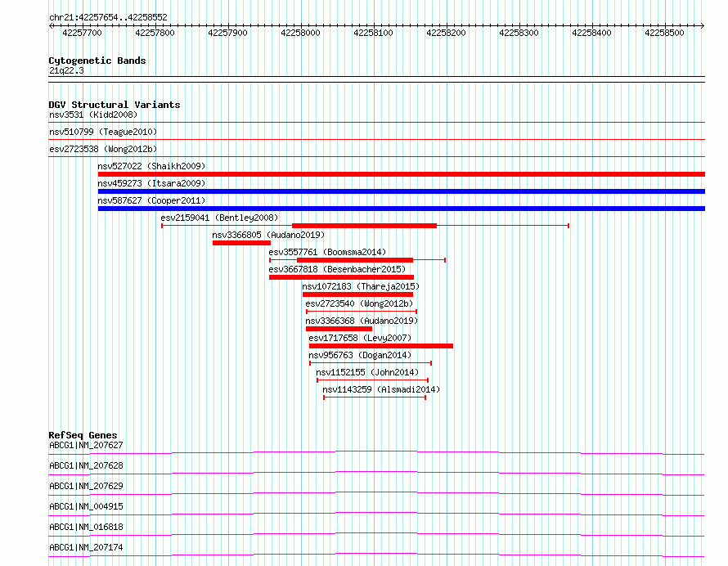Click the nsv459273 (Itsara2009) label
The height and width of the screenshot is (566, 728).
151,183
